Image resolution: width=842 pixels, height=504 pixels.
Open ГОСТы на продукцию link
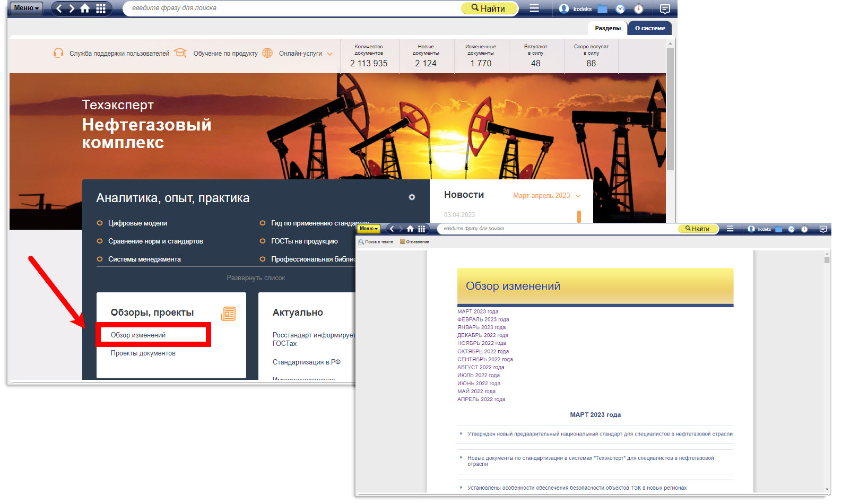(305, 241)
